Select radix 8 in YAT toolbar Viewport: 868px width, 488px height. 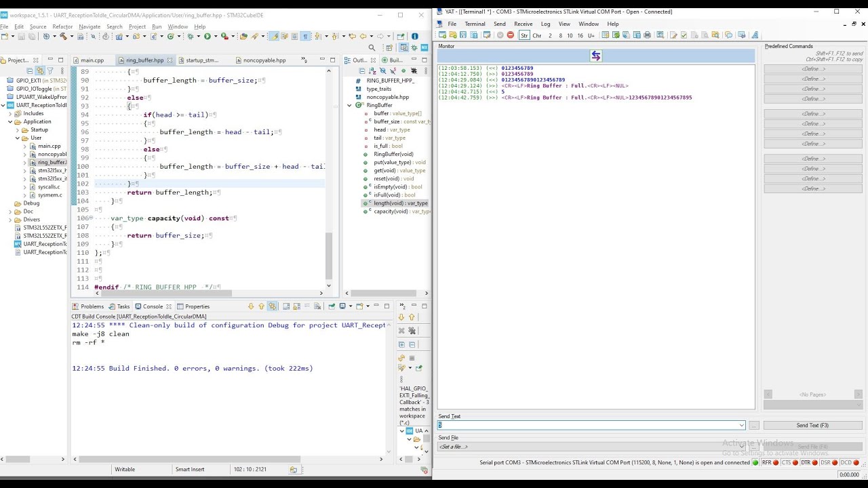[560, 35]
